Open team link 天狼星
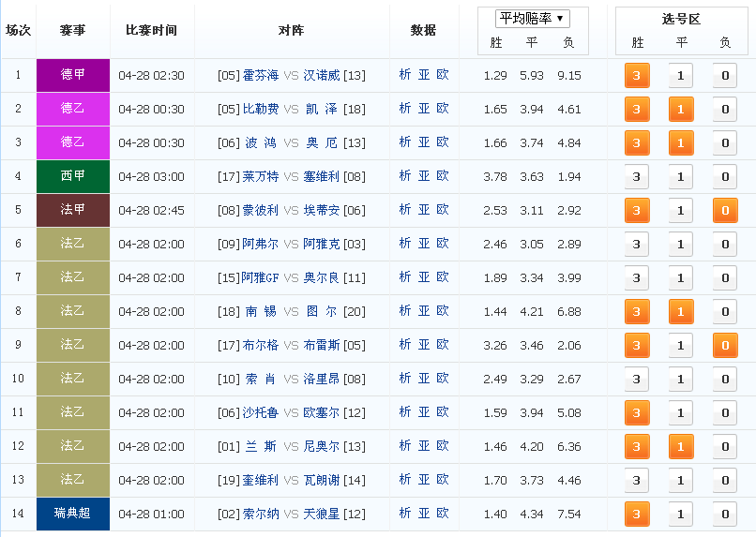The width and height of the screenshot is (756, 537). 322,514
